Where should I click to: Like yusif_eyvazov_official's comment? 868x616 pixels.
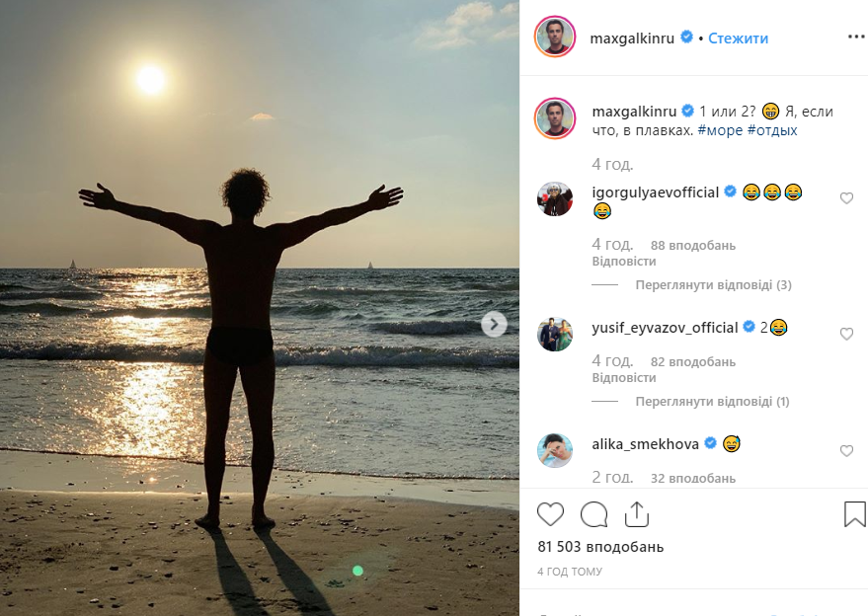[x=846, y=335]
